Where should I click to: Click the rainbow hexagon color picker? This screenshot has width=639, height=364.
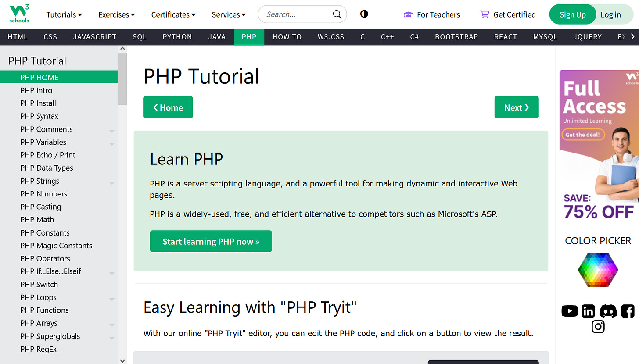coord(598,270)
